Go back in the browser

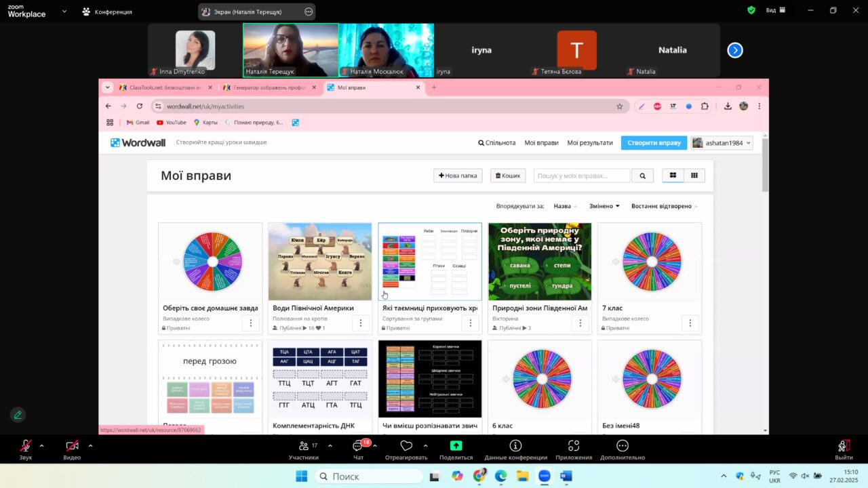[x=108, y=106]
